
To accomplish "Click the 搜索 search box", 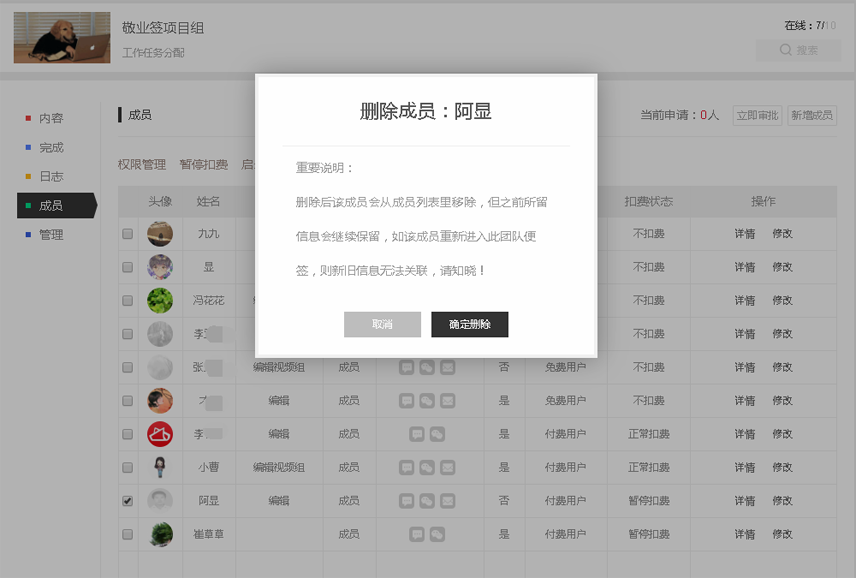I will click(798, 50).
